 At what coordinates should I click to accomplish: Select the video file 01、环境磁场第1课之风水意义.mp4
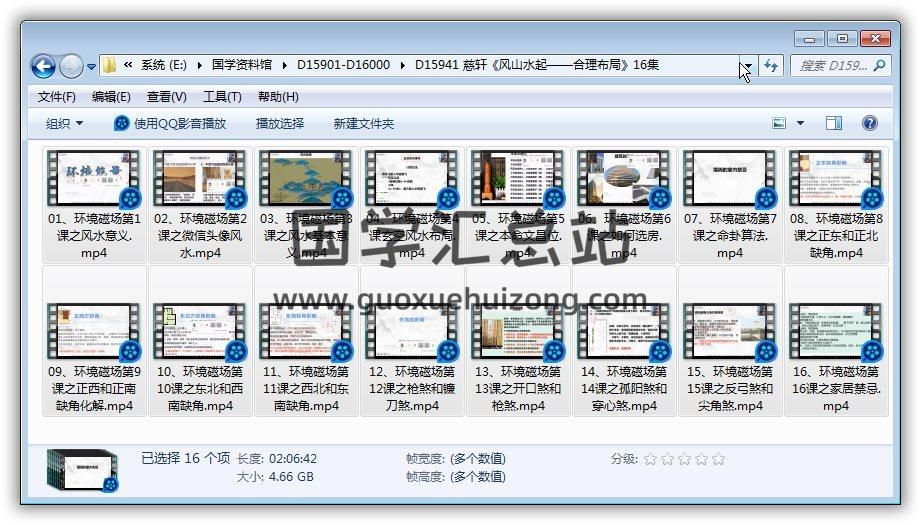point(94,205)
